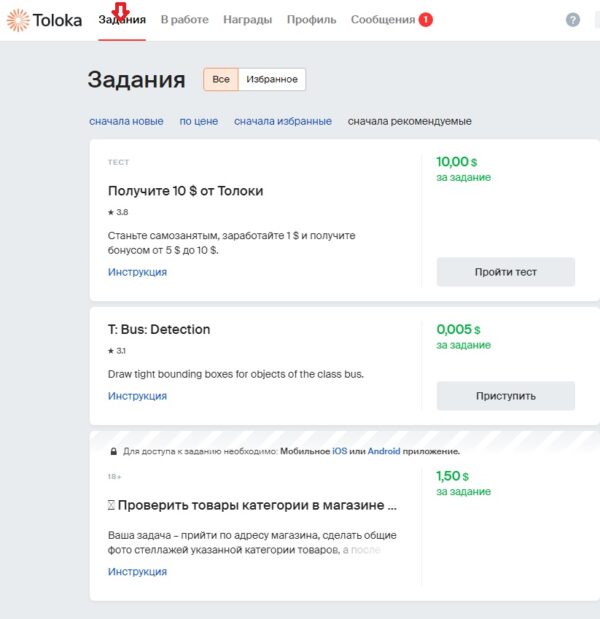
Task: Open the В работе tab
Action: 184,20
